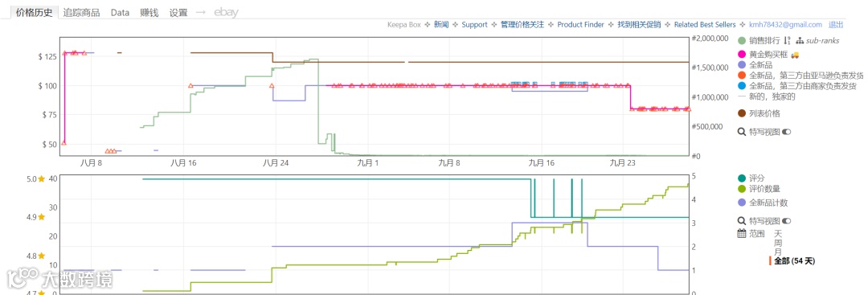Click the #1,000,000 rank axis label
This screenshot has height=295, width=868.
point(710,97)
